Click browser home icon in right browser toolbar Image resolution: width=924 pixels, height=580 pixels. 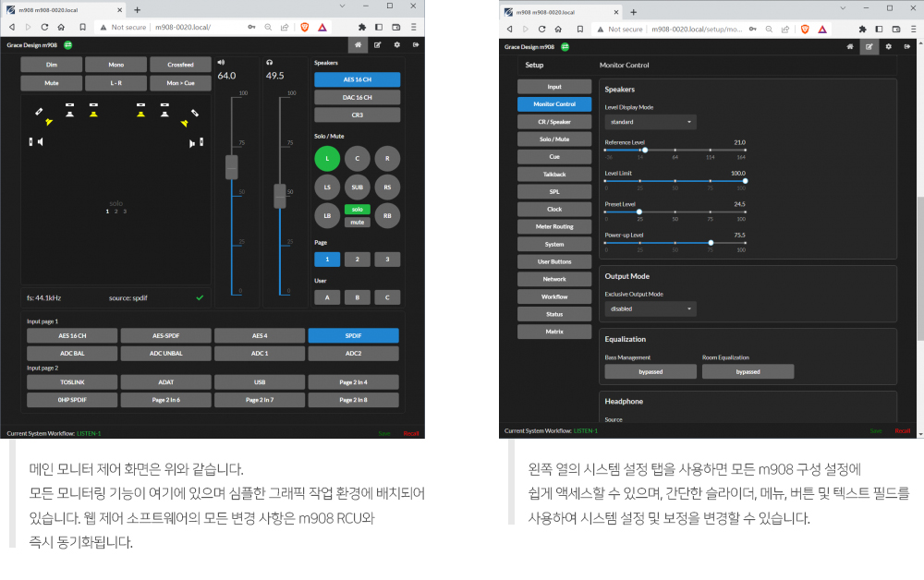[558, 29]
